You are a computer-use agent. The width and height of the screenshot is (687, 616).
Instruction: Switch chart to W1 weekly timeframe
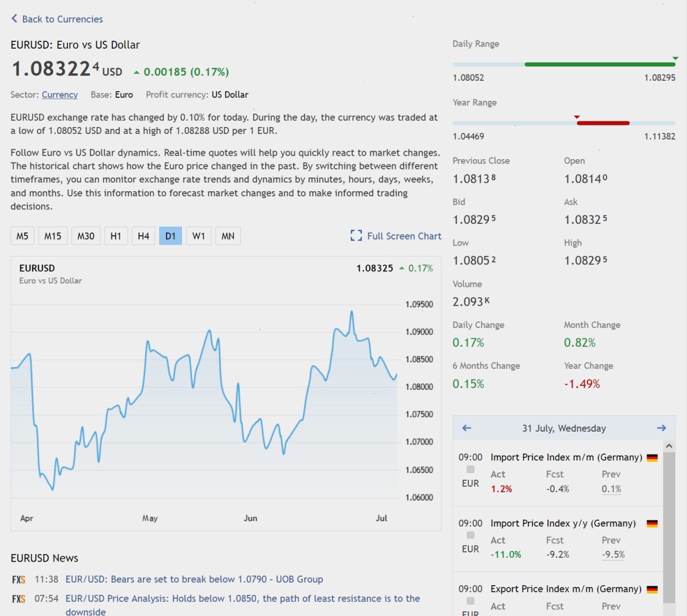[x=199, y=236]
